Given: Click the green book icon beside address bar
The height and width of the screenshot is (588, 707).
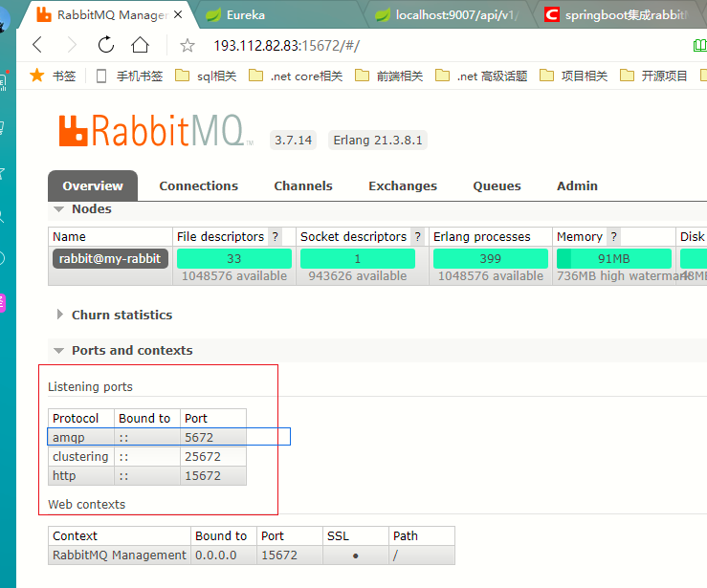Looking at the screenshot, I should [x=699, y=46].
